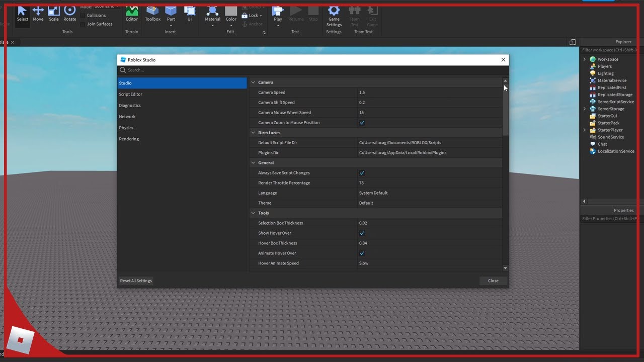644x362 pixels.
Task: Select the Move tool in the ribbon
Action: point(38,13)
